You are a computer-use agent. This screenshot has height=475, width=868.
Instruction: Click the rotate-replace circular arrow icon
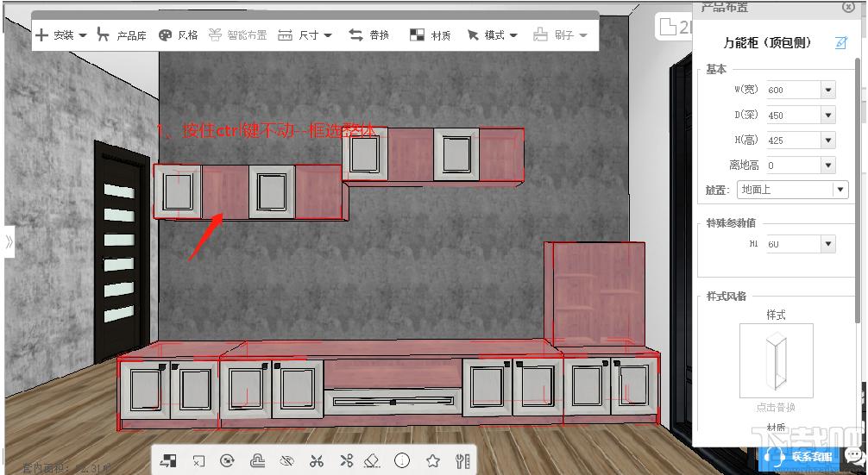pyautogui.click(x=227, y=460)
